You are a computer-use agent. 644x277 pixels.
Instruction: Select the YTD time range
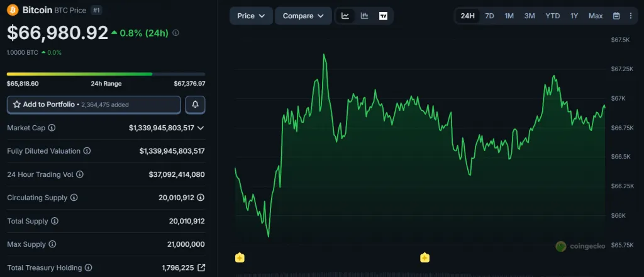(552, 16)
